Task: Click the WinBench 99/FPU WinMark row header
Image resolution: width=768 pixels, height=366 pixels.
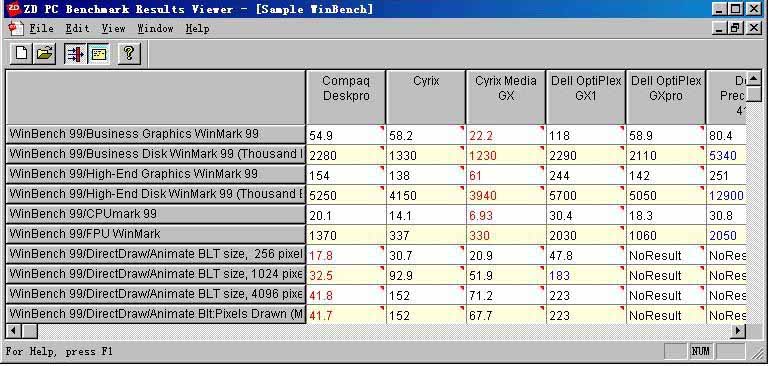Action: click(x=155, y=235)
